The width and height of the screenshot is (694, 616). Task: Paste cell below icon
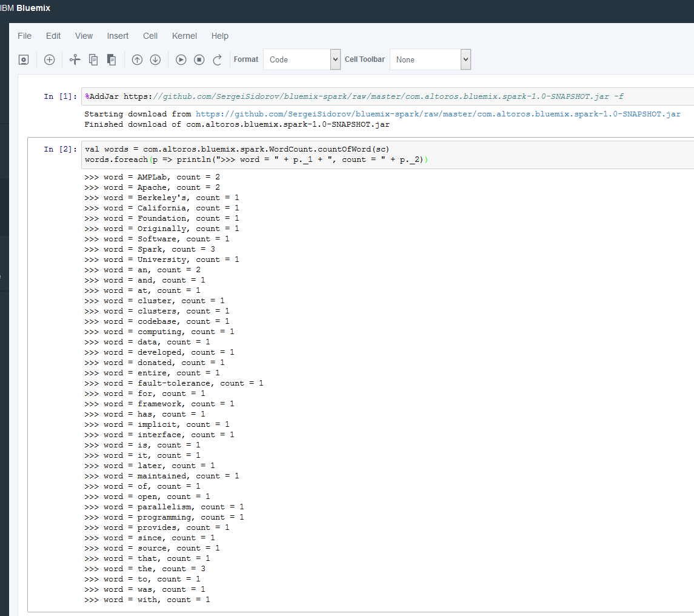[112, 60]
